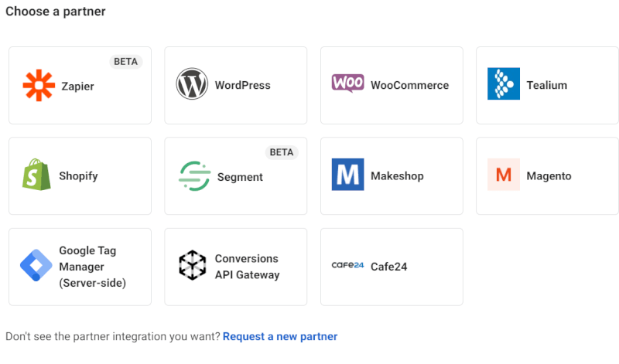Choose Google Tag Manager (Server-side) text

tap(92, 267)
